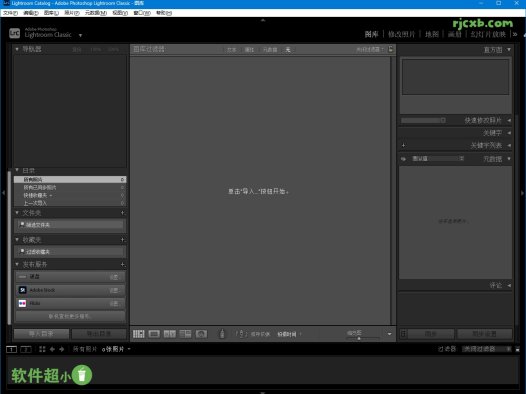Select the Painter spray can tool

tap(222, 334)
